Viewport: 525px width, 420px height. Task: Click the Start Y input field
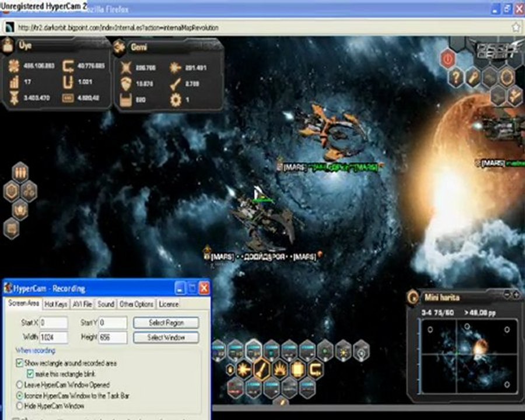pos(113,323)
